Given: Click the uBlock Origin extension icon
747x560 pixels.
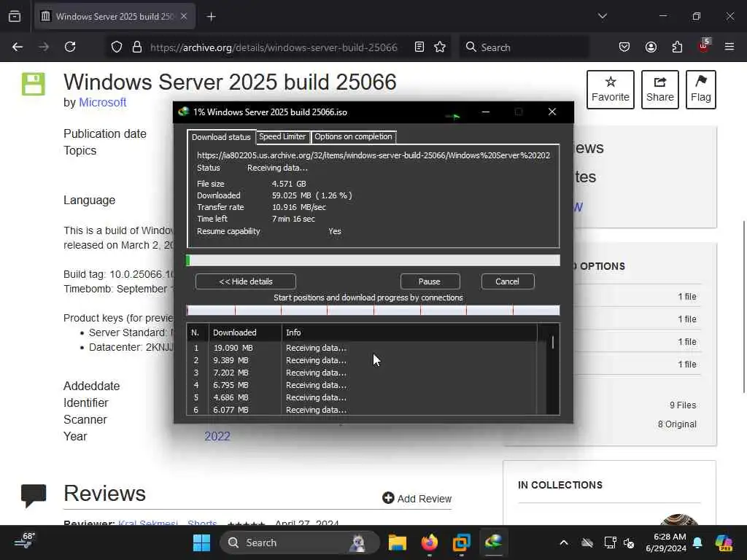Looking at the screenshot, I should click(x=704, y=46).
